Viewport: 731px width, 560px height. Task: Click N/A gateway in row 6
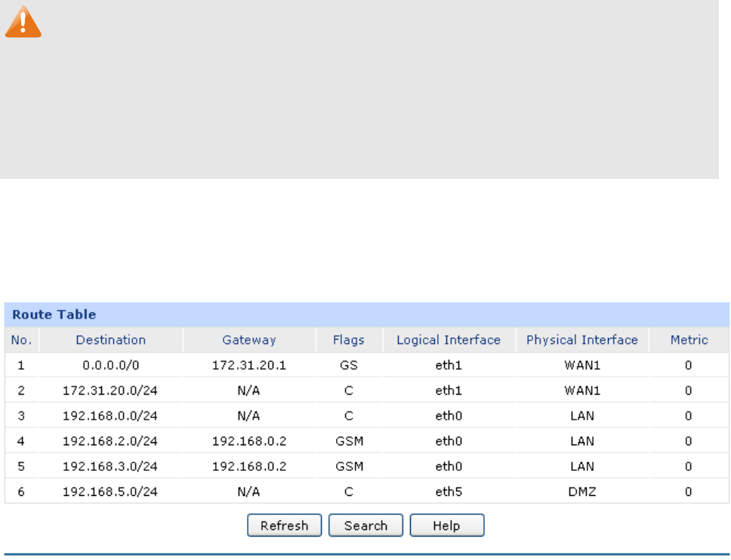tap(248, 491)
